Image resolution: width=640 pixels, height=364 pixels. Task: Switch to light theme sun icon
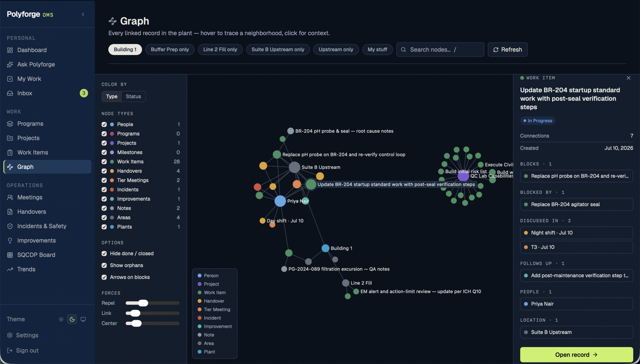(x=61, y=319)
